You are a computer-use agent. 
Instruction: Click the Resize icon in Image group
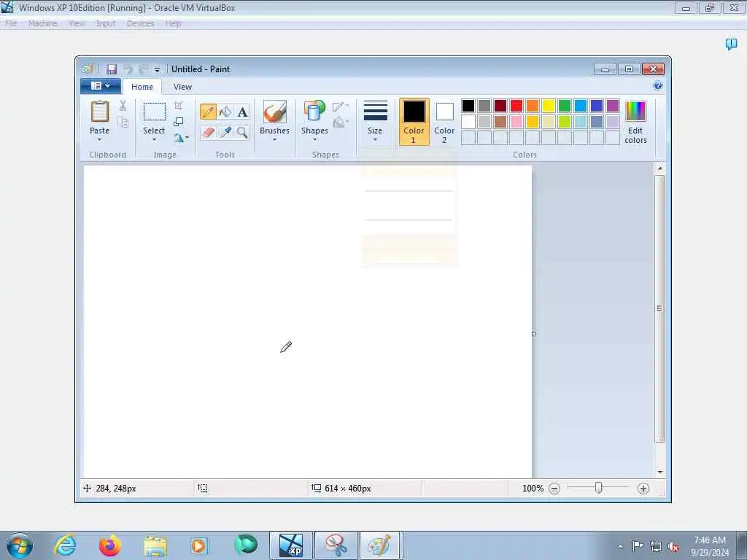pos(179,122)
